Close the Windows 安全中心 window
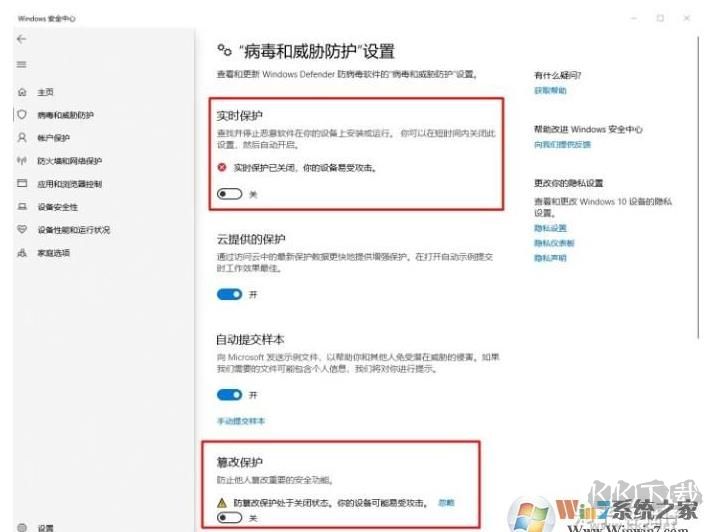704x532 pixels. 686,18
